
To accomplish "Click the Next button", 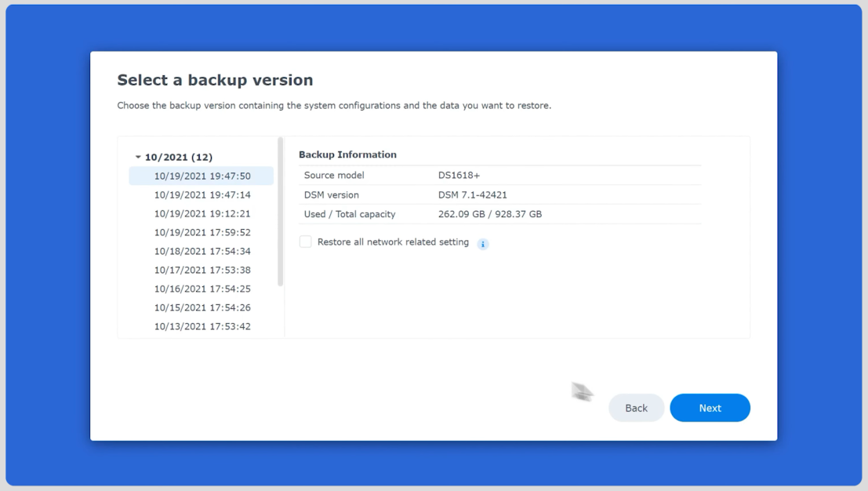I will [x=710, y=408].
